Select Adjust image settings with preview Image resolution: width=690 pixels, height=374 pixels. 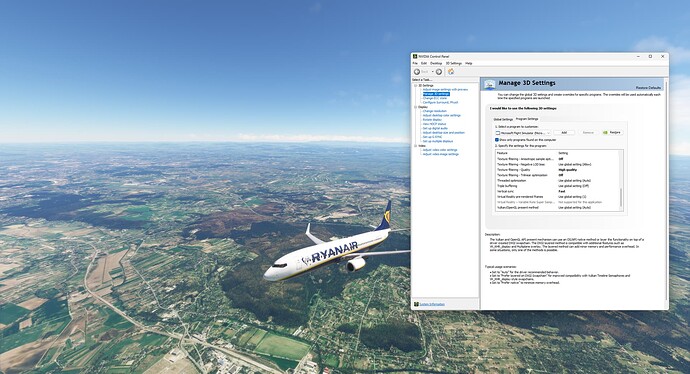pyautogui.click(x=445, y=90)
